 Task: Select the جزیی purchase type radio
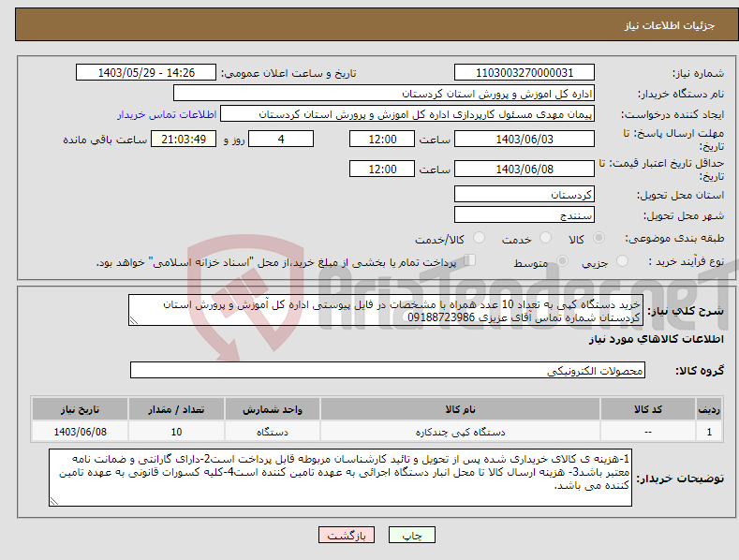(623, 260)
